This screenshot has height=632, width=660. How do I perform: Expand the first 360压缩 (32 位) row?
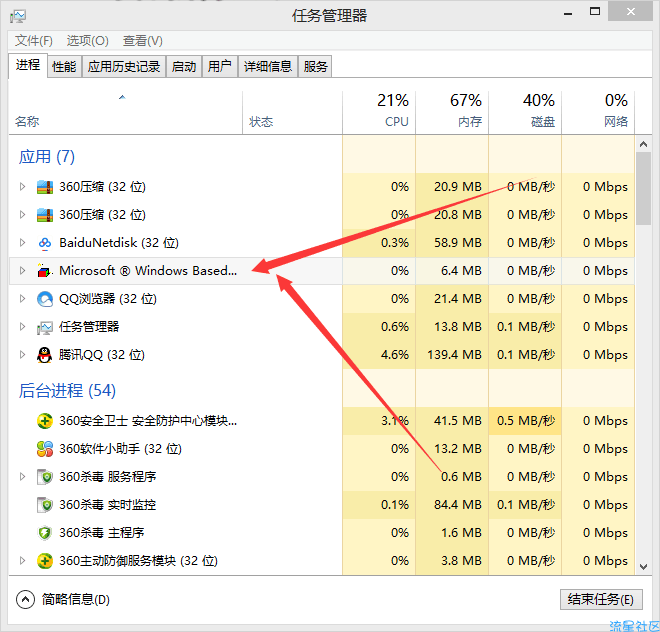[x=22, y=187]
